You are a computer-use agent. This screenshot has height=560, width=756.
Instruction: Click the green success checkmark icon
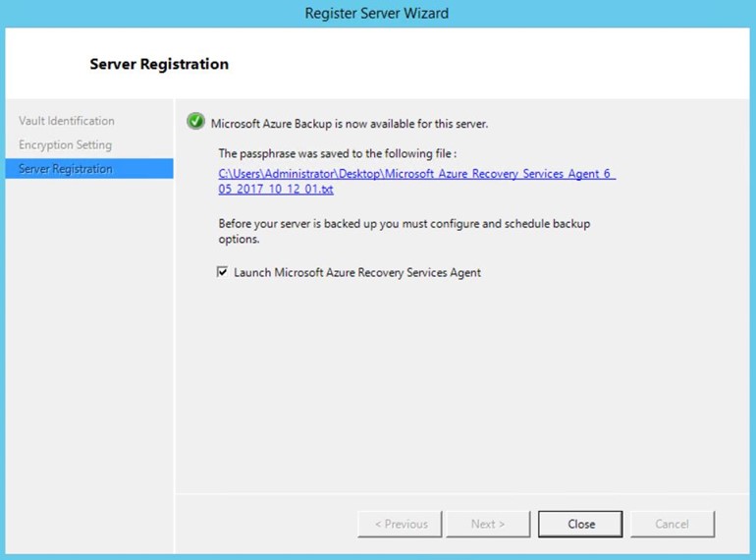(195, 122)
